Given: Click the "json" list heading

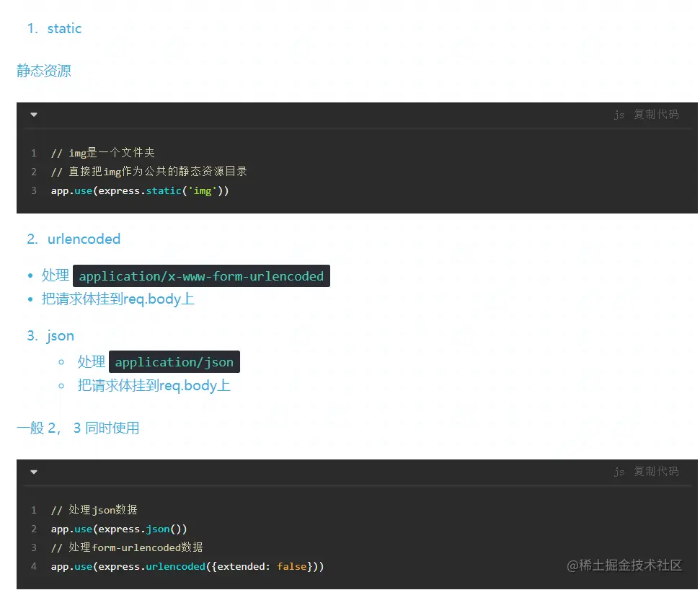Looking at the screenshot, I should coord(61,335).
